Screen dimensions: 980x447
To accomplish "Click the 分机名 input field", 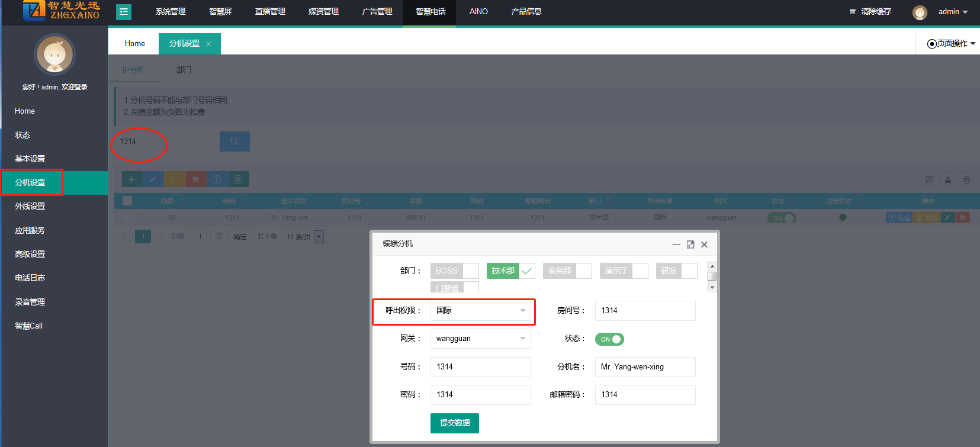I will pyautogui.click(x=645, y=367).
